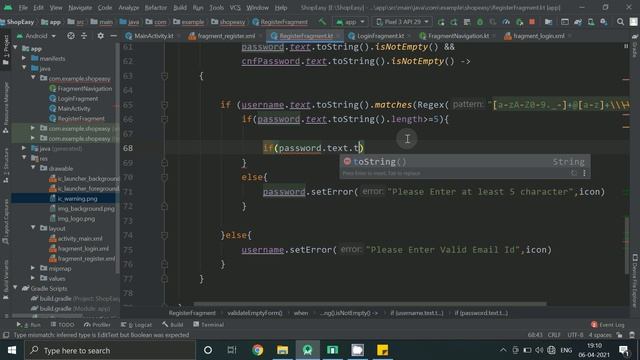Click the Make Project hammer icon
The image size is (640, 360).
[322, 22]
